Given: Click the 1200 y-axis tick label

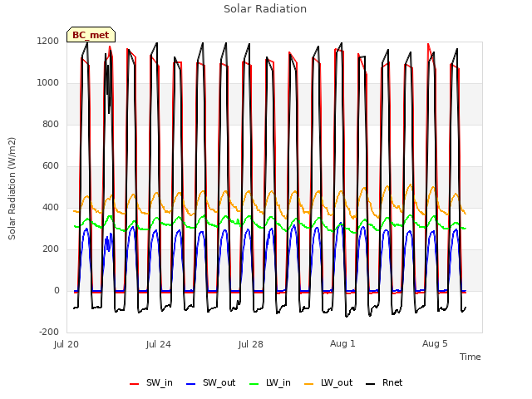Looking at the screenshot, I should coord(48,41).
